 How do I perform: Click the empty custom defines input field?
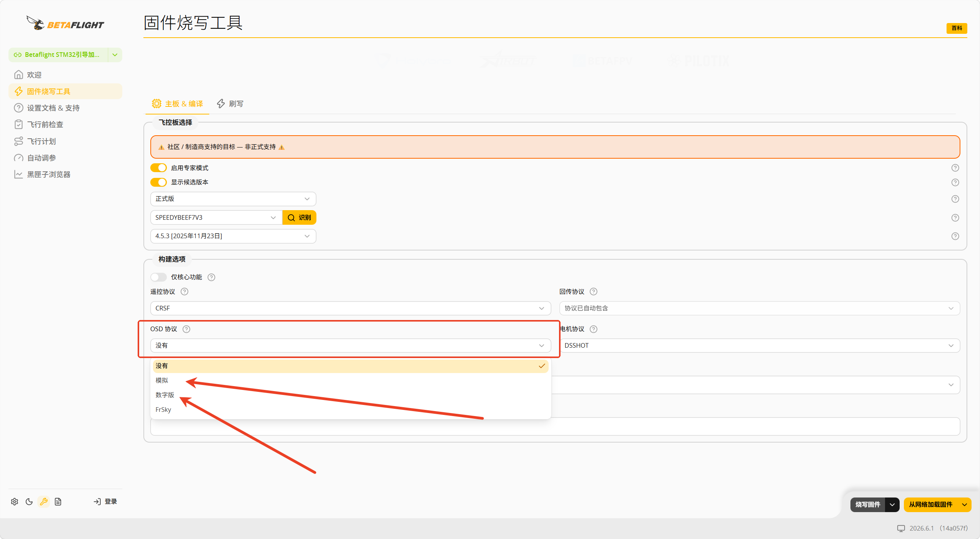pos(555,426)
